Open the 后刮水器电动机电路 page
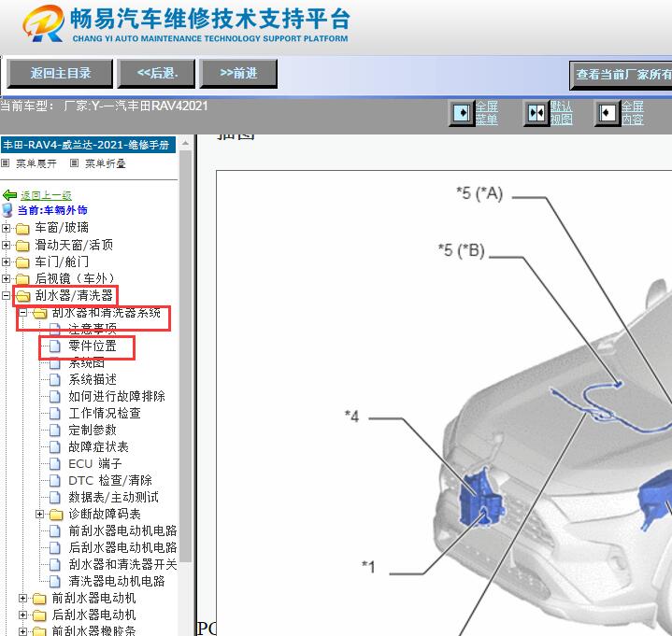Screen dimensions: 672x636 (x=122, y=548)
